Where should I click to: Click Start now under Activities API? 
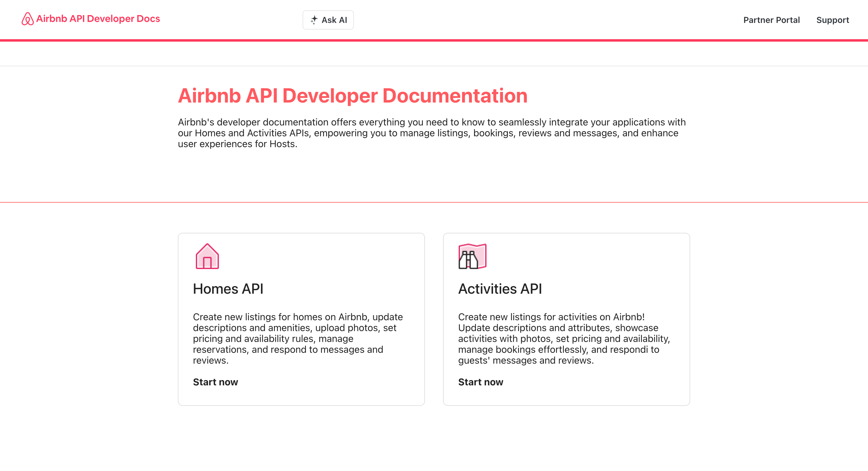pyautogui.click(x=480, y=382)
